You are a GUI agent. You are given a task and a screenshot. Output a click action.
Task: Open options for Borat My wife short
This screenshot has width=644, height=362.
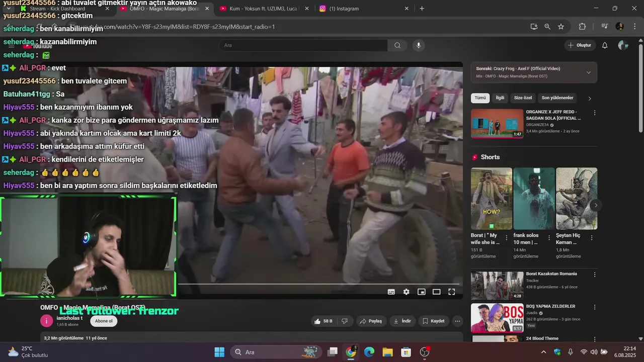click(507, 238)
